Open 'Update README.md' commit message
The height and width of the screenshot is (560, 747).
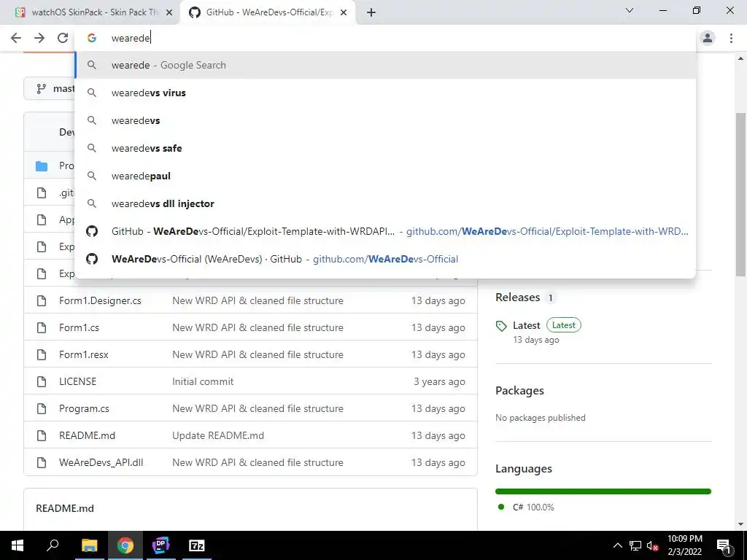pyautogui.click(x=218, y=435)
